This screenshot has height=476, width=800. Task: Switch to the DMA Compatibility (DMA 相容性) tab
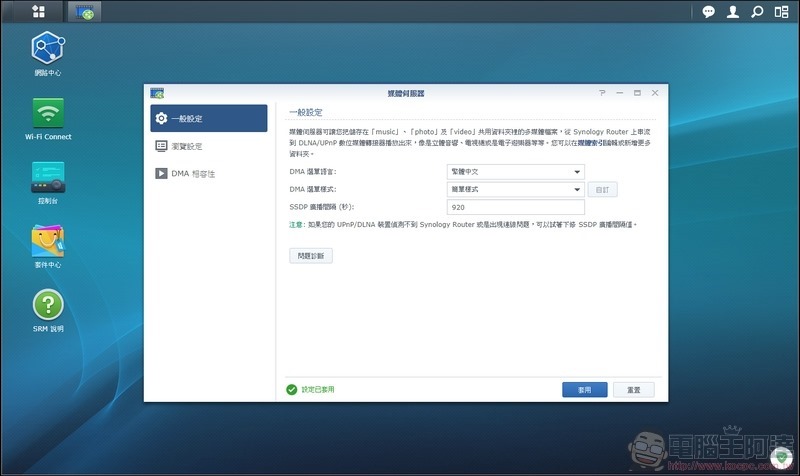coord(208,174)
